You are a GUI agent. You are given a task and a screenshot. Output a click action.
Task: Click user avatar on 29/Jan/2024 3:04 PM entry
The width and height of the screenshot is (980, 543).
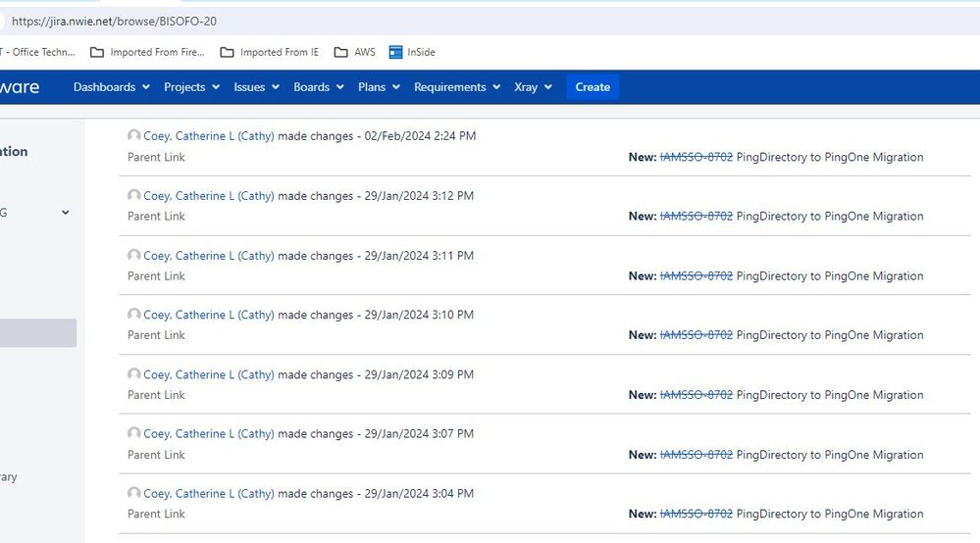point(133,493)
